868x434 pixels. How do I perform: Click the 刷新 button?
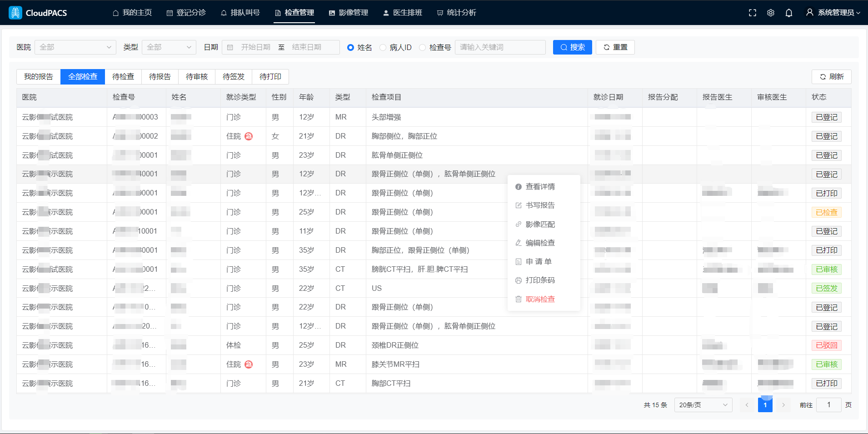pos(832,77)
